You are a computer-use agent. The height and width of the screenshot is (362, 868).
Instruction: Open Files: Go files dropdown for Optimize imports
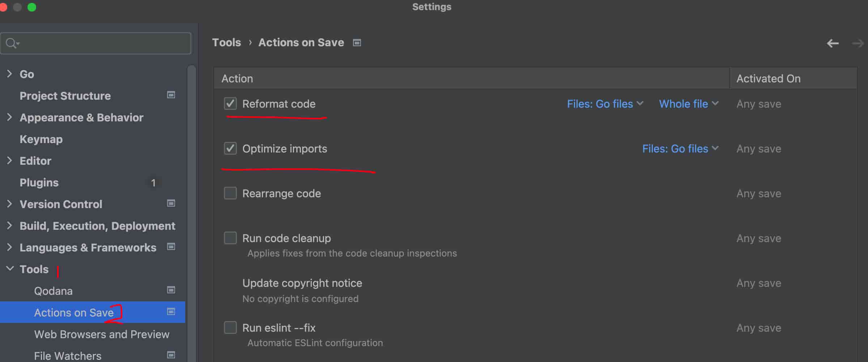click(680, 149)
